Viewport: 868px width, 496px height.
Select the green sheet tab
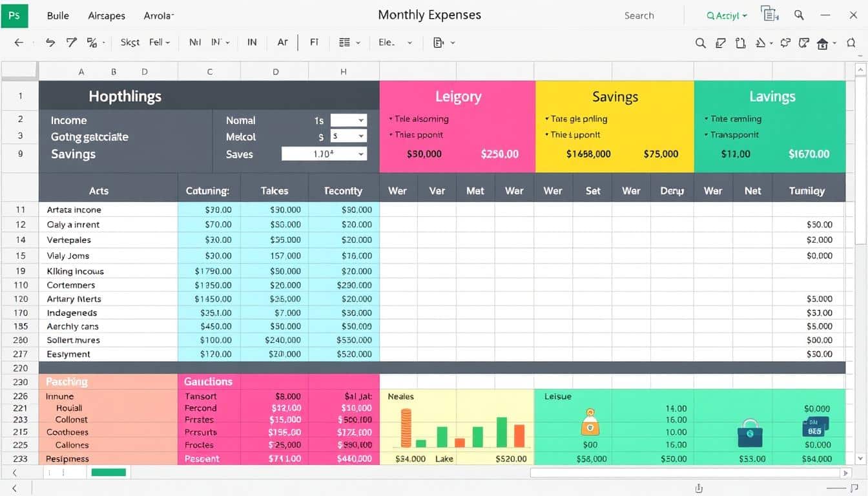[108, 473]
